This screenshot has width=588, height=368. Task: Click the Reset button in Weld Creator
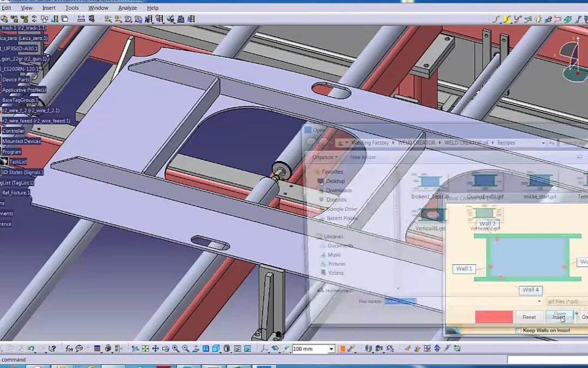pyautogui.click(x=529, y=317)
